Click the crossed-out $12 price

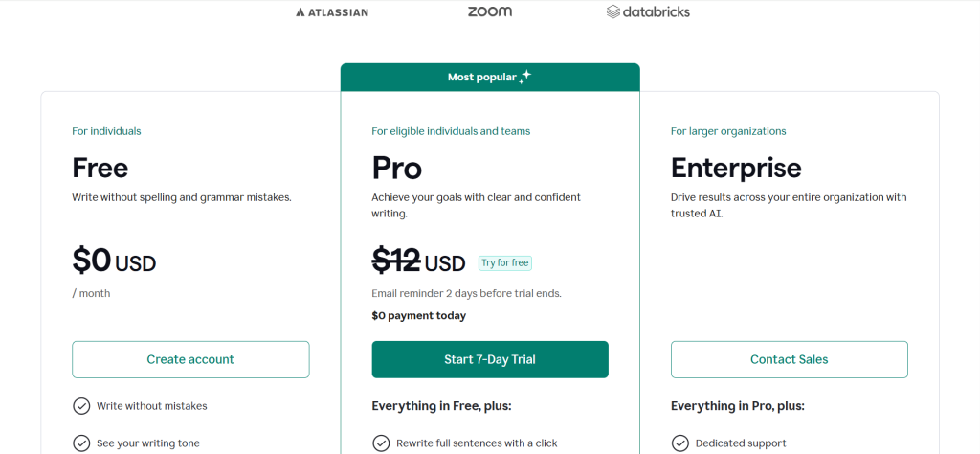[x=395, y=262]
